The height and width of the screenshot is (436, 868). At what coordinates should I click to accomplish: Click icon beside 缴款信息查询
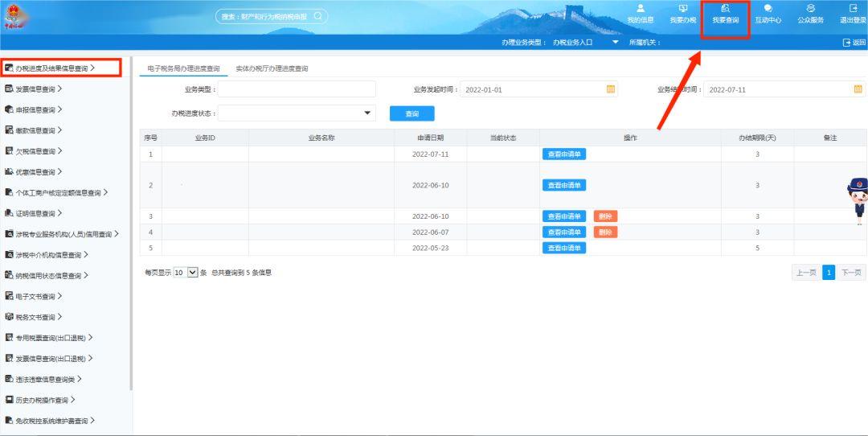click(x=9, y=130)
